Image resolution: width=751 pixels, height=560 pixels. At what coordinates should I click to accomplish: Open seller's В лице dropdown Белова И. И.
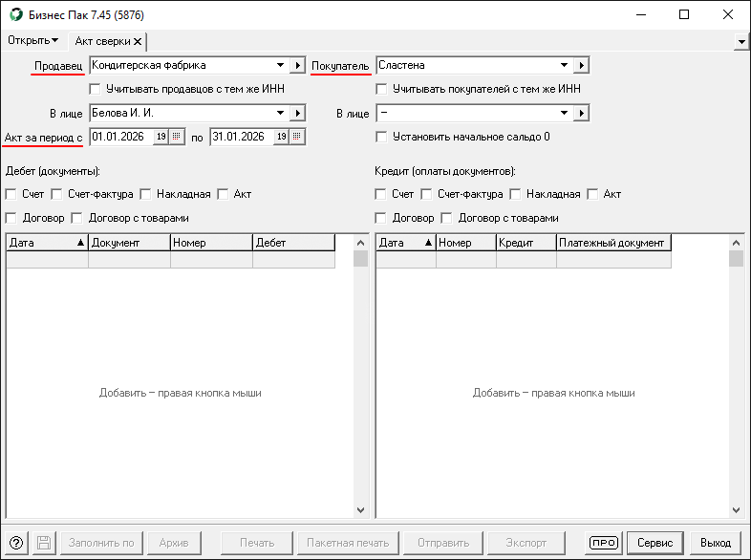pos(280,113)
